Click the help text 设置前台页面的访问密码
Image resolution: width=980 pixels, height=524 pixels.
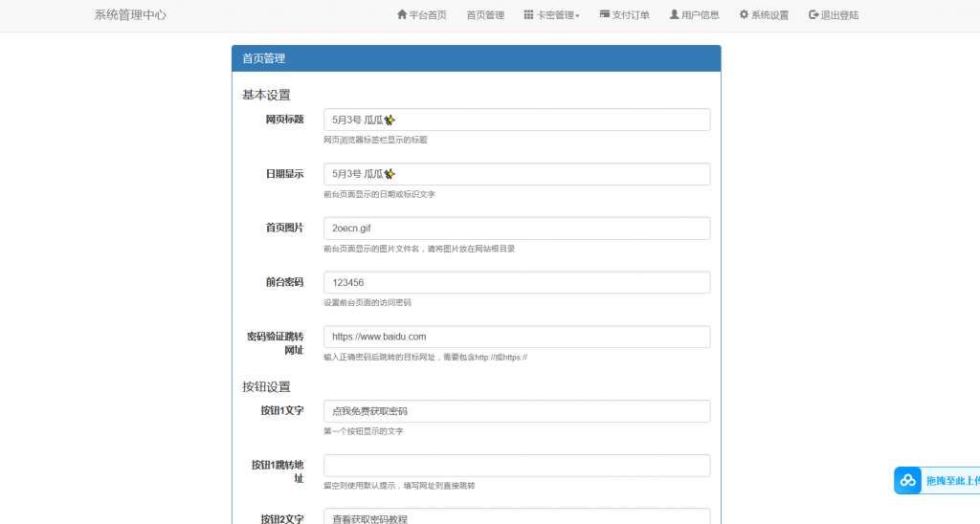(367, 303)
